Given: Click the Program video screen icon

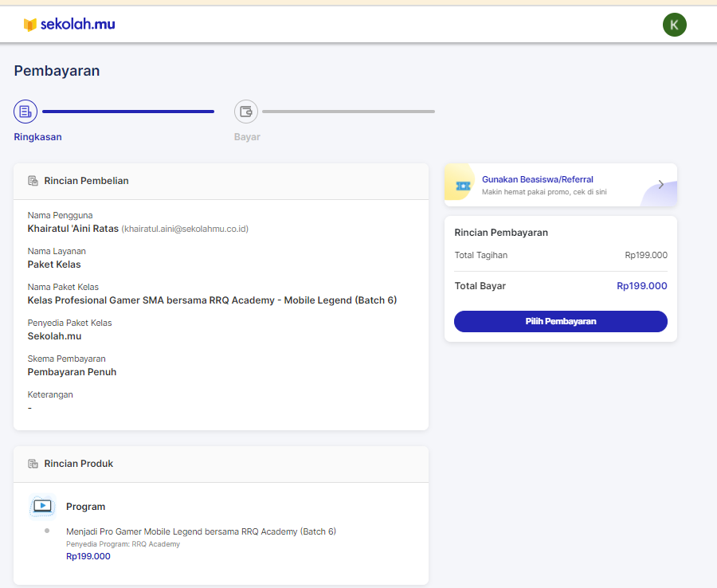Looking at the screenshot, I should point(42,507).
